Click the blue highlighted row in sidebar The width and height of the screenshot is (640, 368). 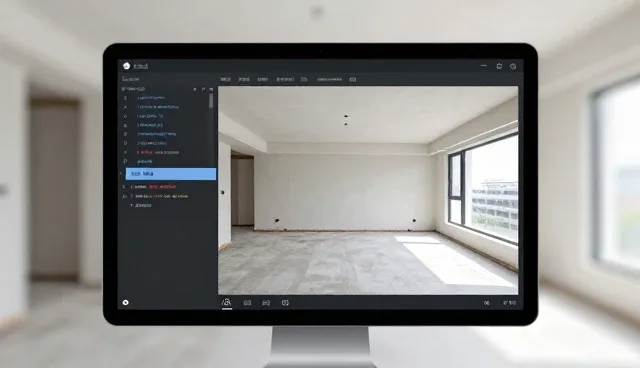[x=171, y=174]
